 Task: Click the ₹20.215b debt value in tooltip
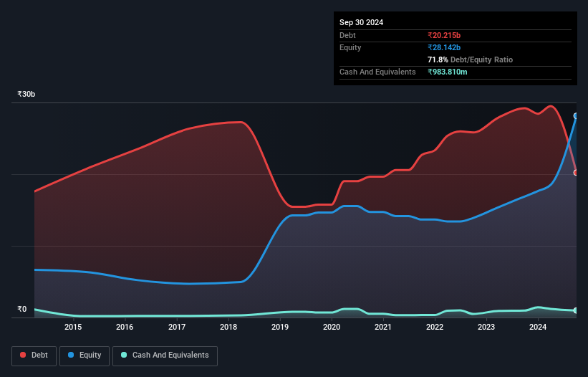point(444,35)
